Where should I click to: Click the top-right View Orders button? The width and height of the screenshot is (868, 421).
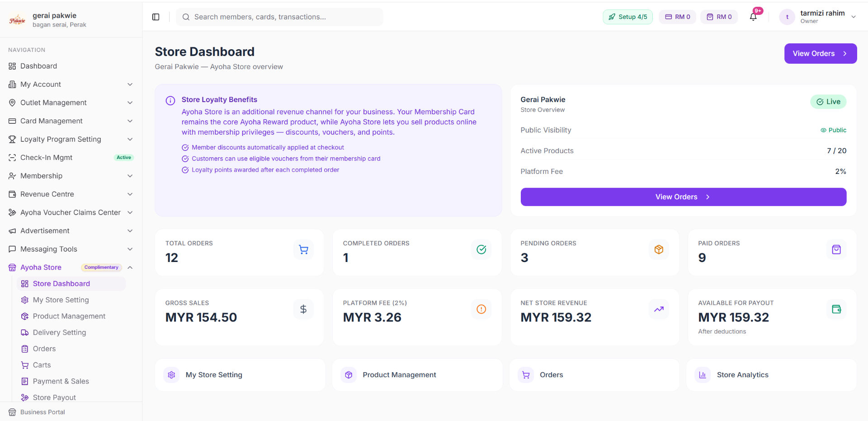(821, 53)
